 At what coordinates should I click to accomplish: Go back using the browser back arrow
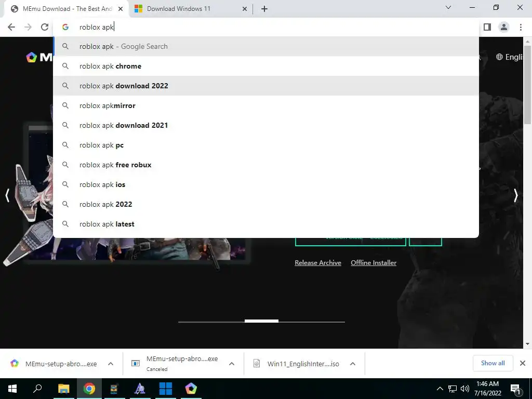point(11,27)
